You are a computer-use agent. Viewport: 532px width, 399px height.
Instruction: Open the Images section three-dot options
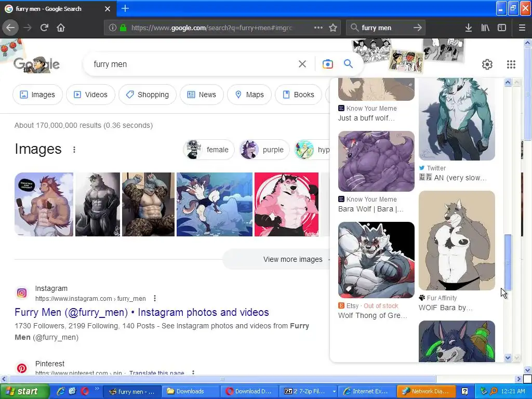74,150
